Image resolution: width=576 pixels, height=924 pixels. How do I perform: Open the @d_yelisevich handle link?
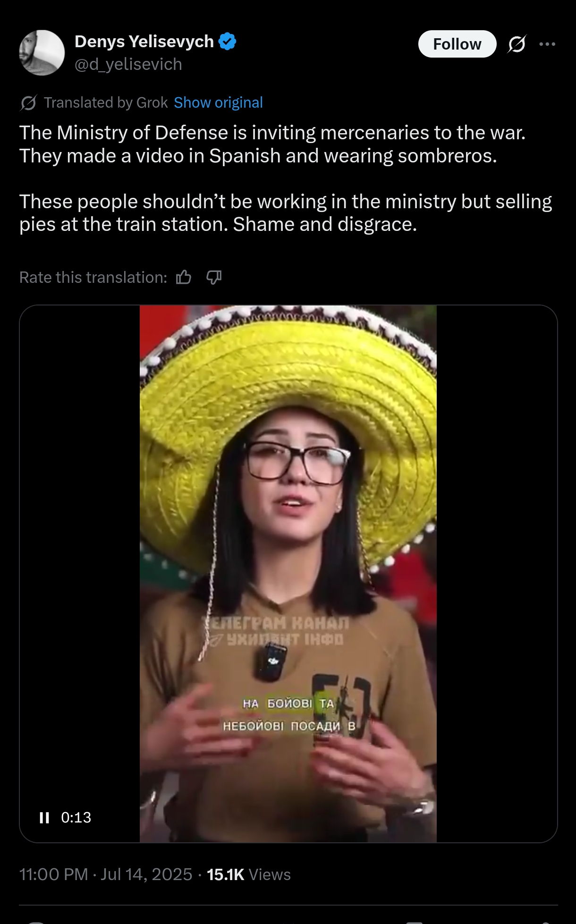[x=128, y=64]
